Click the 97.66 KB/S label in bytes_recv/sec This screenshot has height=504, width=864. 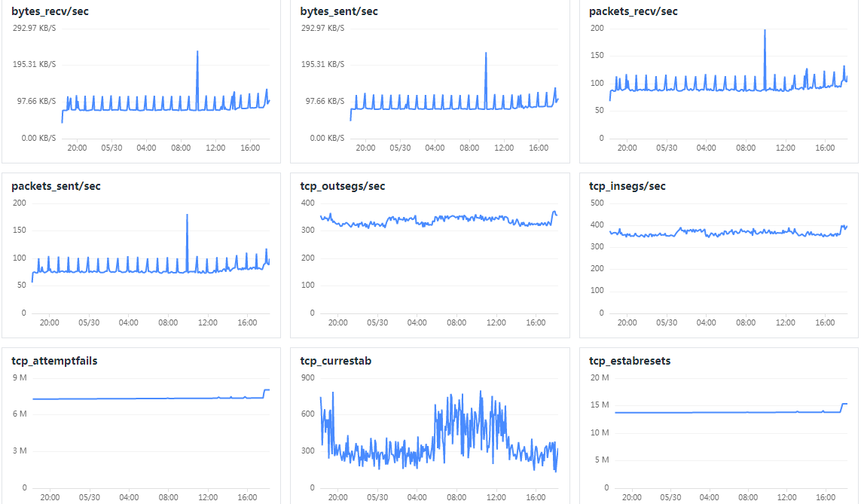tap(36, 102)
